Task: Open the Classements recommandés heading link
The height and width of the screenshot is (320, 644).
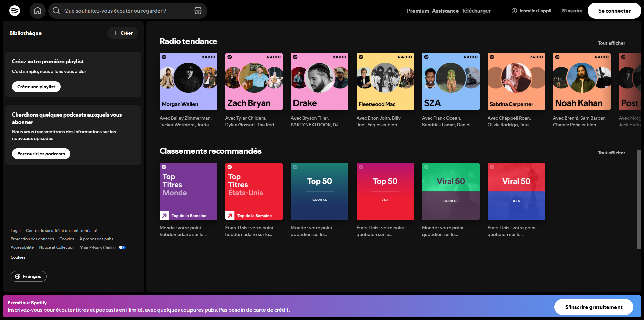Action: pos(210,151)
